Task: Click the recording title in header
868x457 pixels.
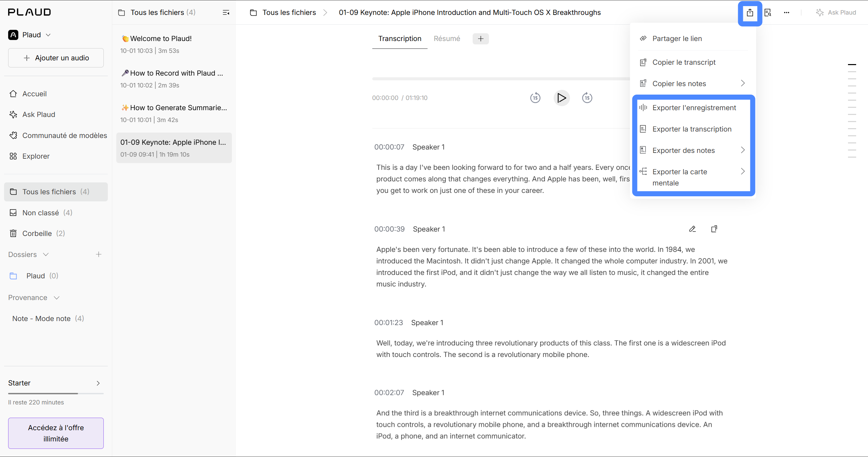Action: coord(470,13)
